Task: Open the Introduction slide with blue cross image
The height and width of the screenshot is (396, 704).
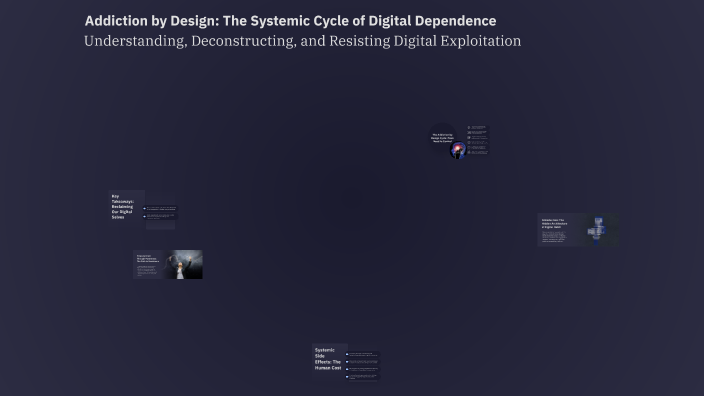Action: [578, 230]
